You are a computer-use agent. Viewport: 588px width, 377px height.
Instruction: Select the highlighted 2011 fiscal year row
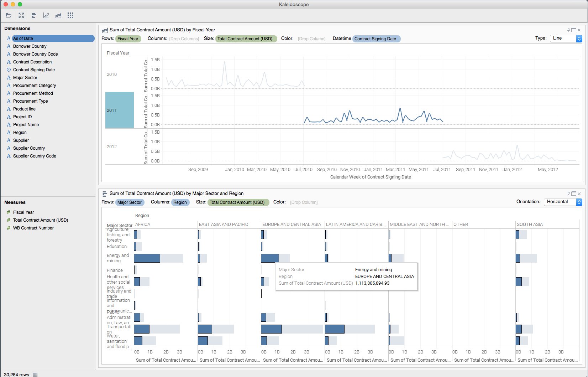coord(120,110)
